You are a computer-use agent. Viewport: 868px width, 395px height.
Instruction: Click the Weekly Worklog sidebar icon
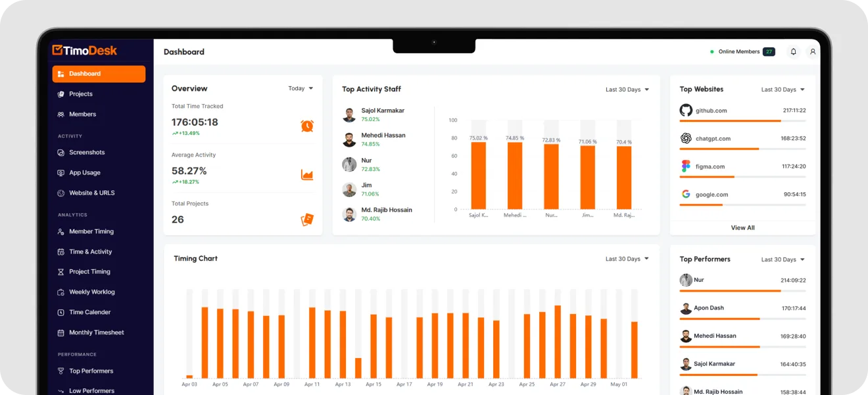pos(60,292)
